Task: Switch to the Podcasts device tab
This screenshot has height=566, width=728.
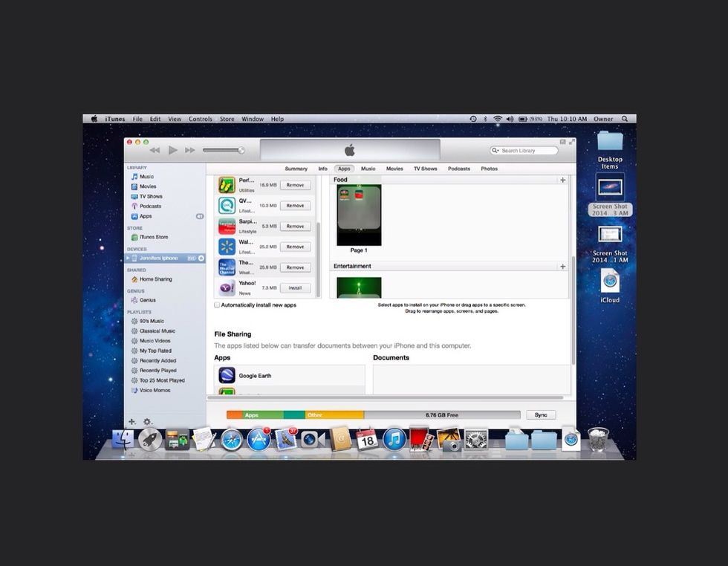Action: tap(459, 169)
